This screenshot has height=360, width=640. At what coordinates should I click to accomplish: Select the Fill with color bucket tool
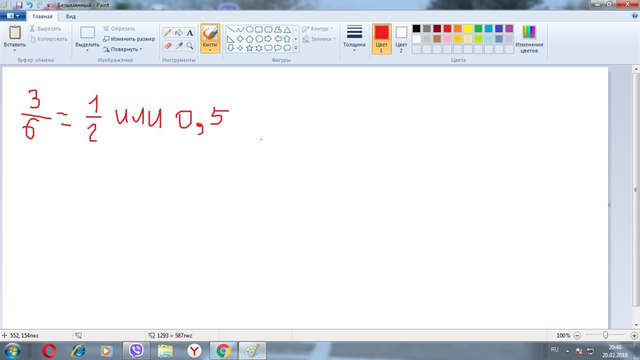179,33
